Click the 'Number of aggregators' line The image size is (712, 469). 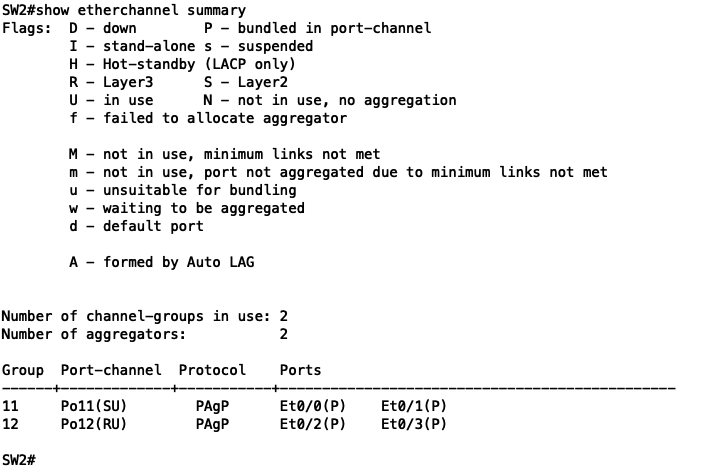pyautogui.click(x=144, y=334)
